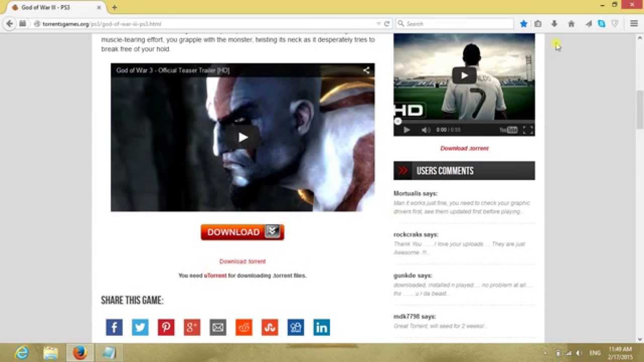Viewport: 644px width, 362px height.
Task: Share this game by email icon
Action: pos(218,327)
